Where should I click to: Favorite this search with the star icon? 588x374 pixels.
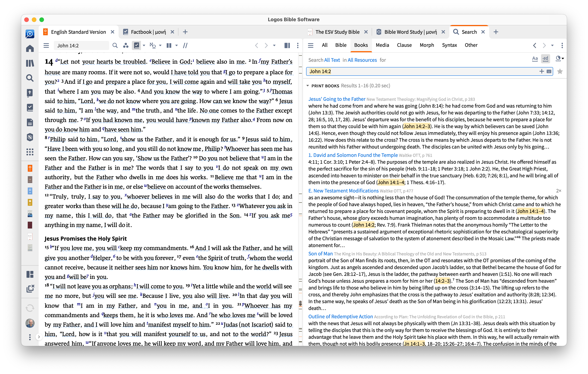[560, 71]
